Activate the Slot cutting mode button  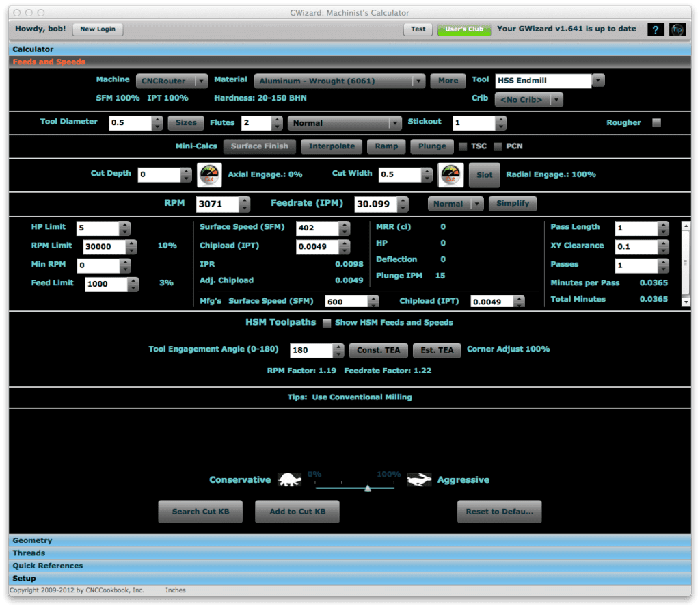pos(484,175)
